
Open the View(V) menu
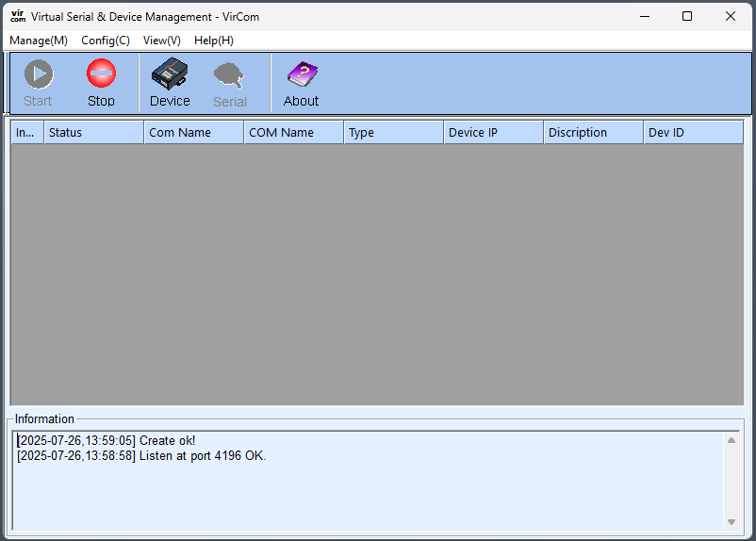pyautogui.click(x=162, y=41)
